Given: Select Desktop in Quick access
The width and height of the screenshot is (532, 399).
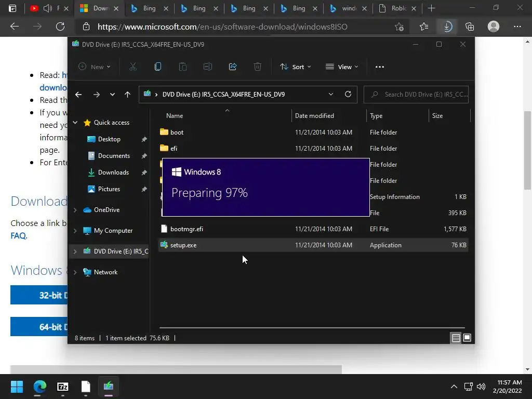Looking at the screenshot, I should [x=109, y=139].
